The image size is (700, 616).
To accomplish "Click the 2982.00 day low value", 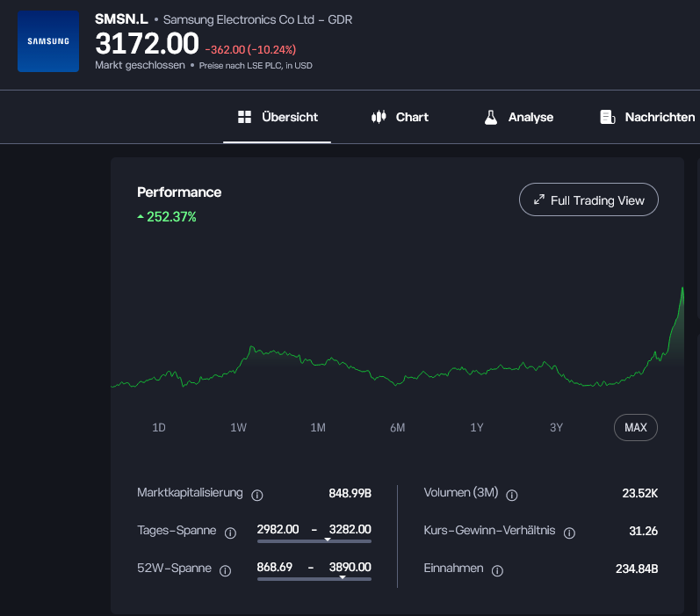I will [278, 529].
